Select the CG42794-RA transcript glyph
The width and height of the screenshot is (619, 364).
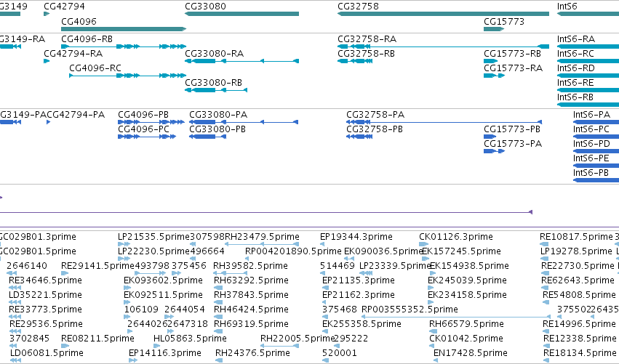coord(47,61)
